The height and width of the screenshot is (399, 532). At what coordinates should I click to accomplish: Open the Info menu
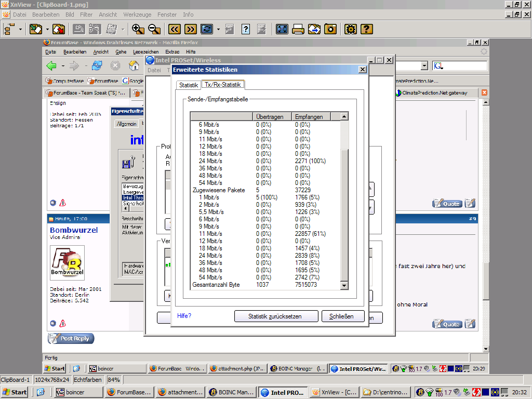tap(188, 15)
